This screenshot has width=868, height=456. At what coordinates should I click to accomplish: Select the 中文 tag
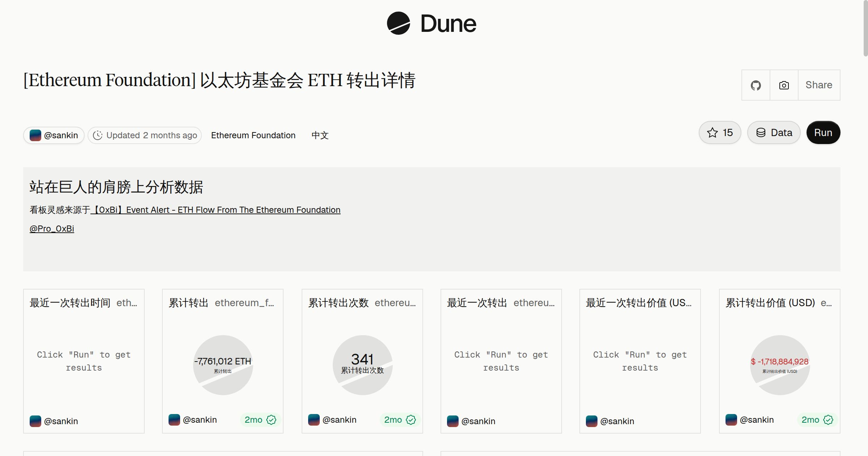point(320,135)
